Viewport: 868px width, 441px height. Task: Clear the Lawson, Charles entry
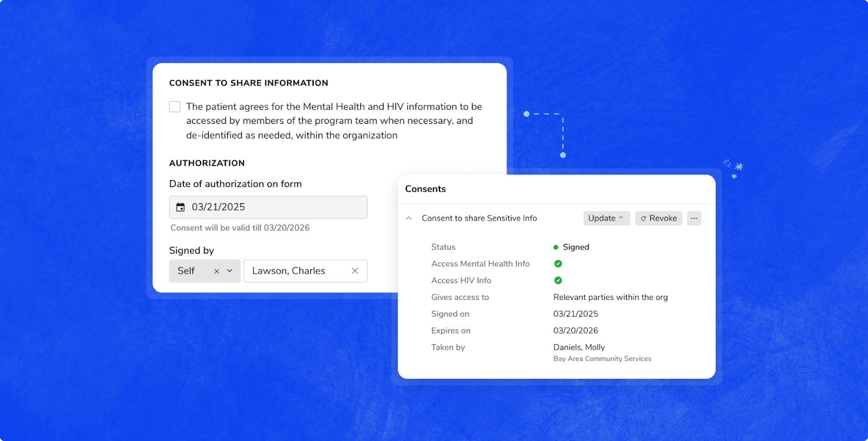click(355, 271)
